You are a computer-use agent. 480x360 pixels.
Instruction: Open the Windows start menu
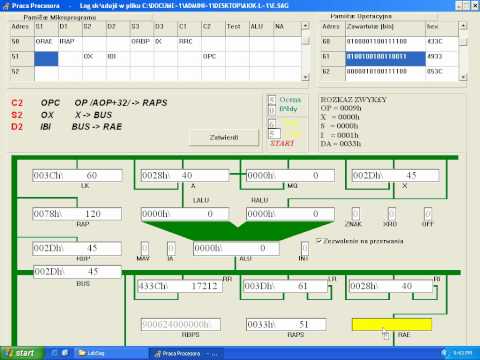(22, 353)
